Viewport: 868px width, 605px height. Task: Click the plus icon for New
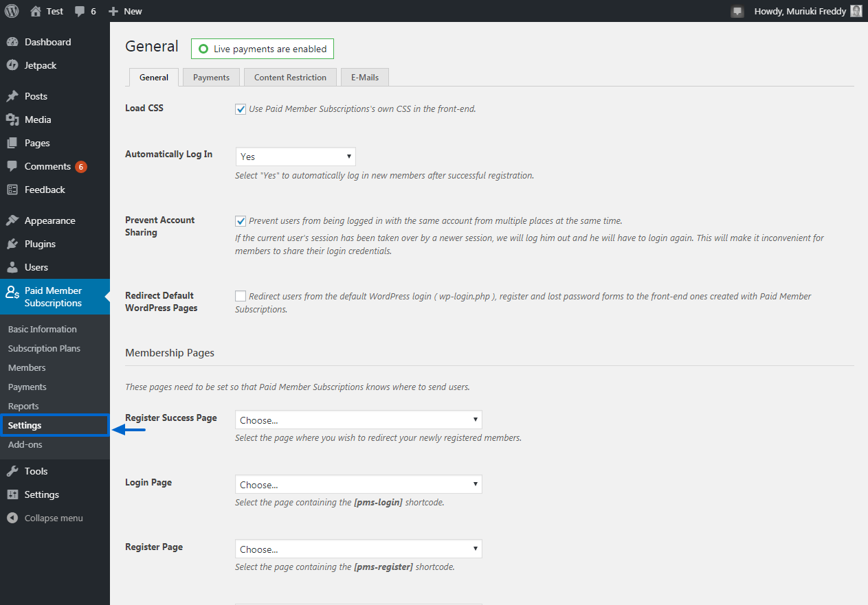113,11
